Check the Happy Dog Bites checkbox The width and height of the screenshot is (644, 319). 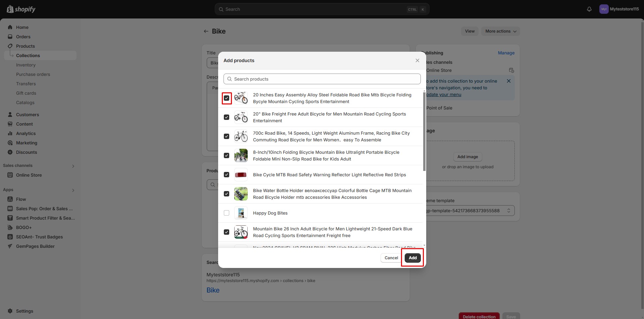[x=227, y=213]
